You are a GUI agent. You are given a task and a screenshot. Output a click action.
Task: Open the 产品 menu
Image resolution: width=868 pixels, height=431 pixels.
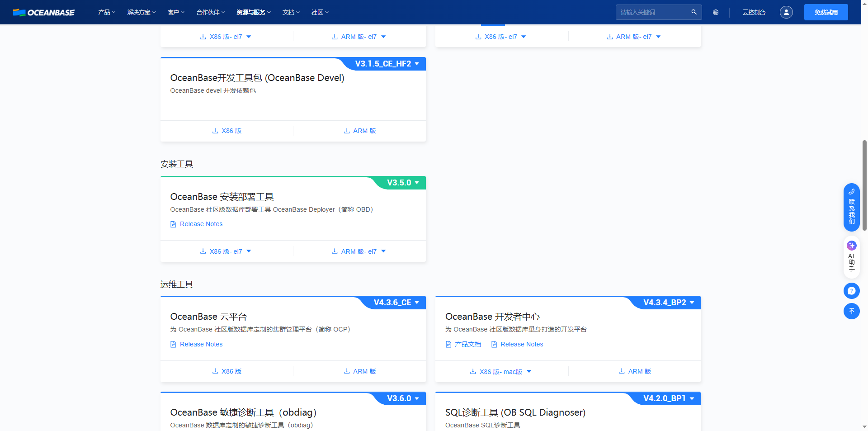pos(107,12)
